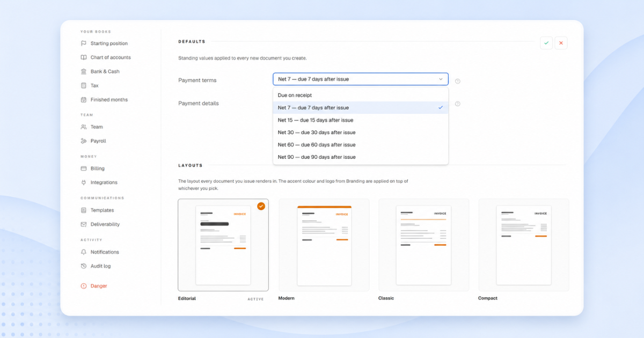Select the Modern layout thumbnail
This screenshot has width=644, height=338.
(x=324, y=245)
